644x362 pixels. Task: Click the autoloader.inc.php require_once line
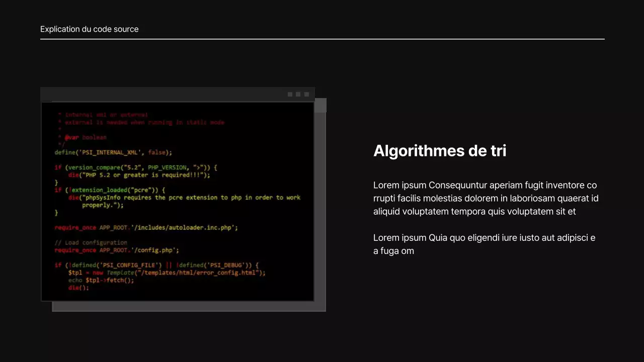click(x=146, y=228)
